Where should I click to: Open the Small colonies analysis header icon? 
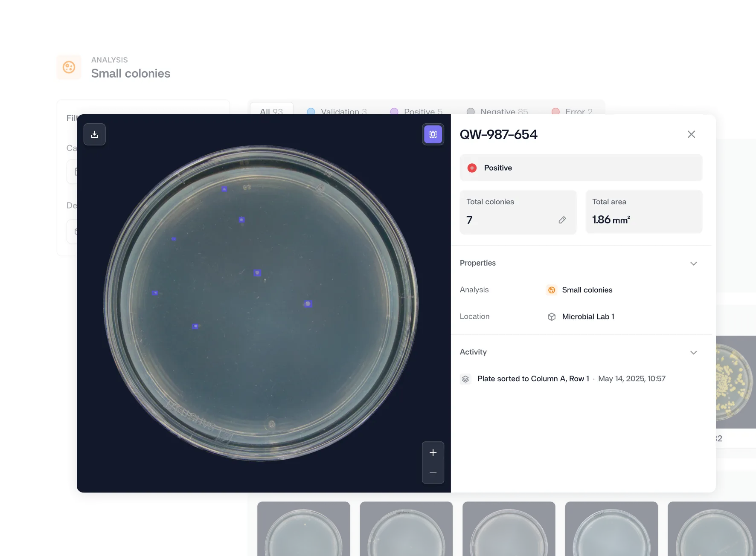69,67
